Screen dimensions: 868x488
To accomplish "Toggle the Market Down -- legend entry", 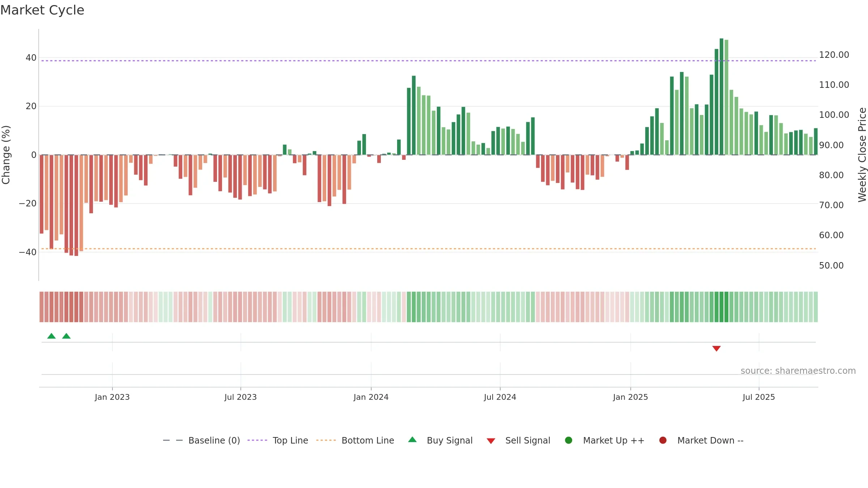I will tap(701, 440).
